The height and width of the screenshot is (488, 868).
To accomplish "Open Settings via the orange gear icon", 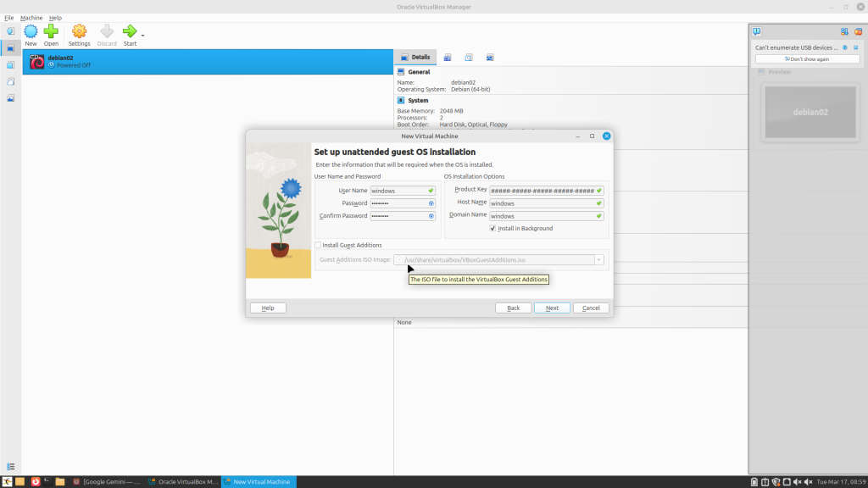I will point(79,32).
